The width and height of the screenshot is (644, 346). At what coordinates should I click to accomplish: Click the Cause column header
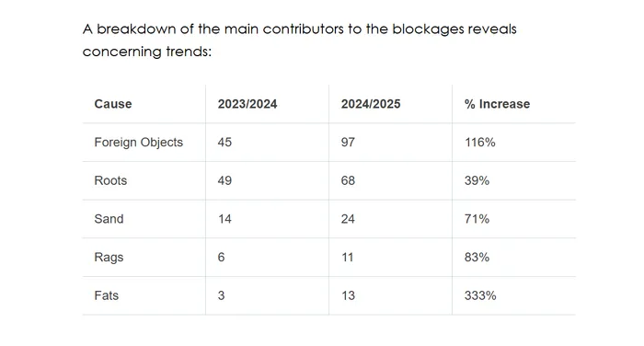pos(113,104)
